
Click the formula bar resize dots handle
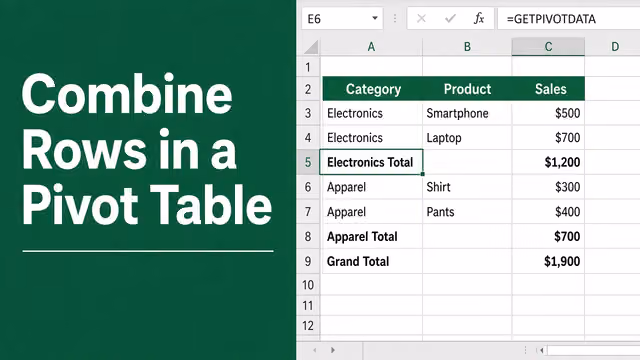pos(395,18)
